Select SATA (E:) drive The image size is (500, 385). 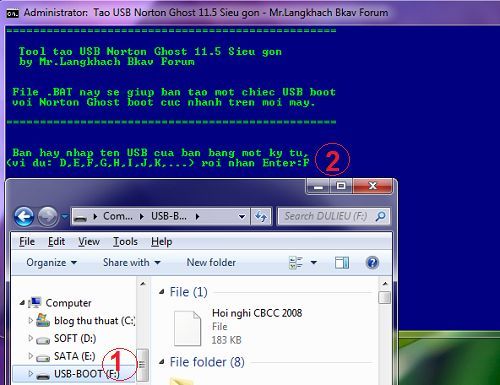75,356
